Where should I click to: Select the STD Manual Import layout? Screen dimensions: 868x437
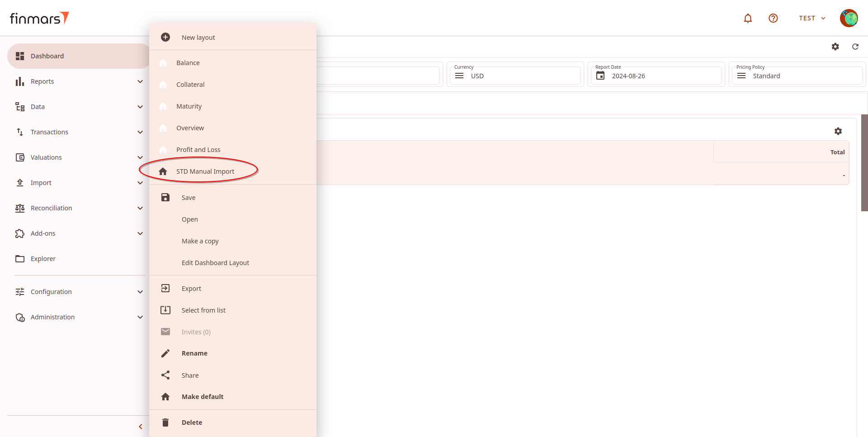(233, 171)
